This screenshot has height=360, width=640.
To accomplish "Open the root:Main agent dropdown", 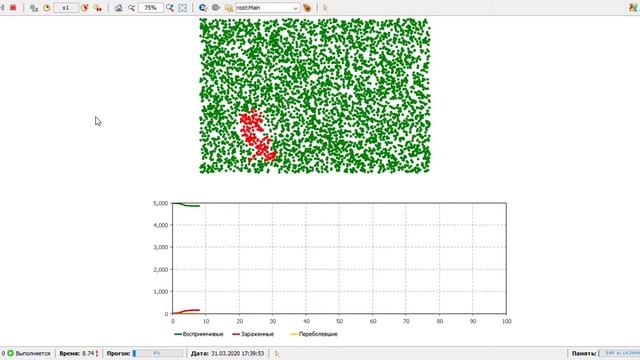I will click(x=267, y=8).
